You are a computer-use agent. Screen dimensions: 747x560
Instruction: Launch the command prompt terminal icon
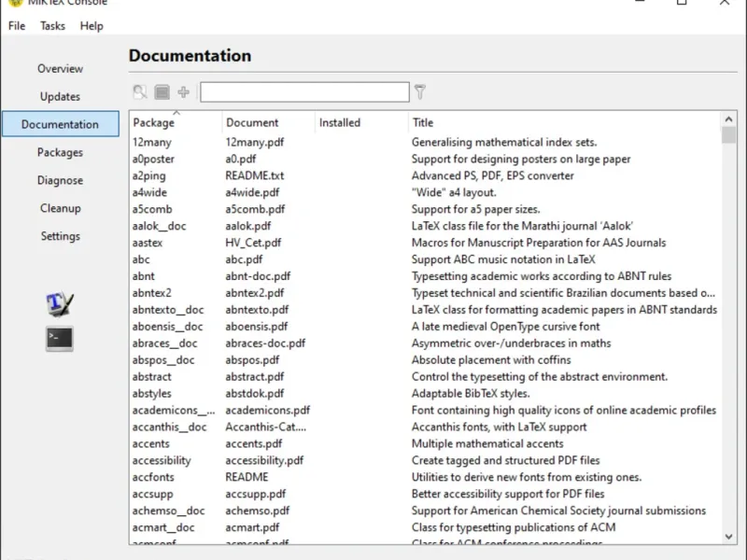tap(60, 339)
